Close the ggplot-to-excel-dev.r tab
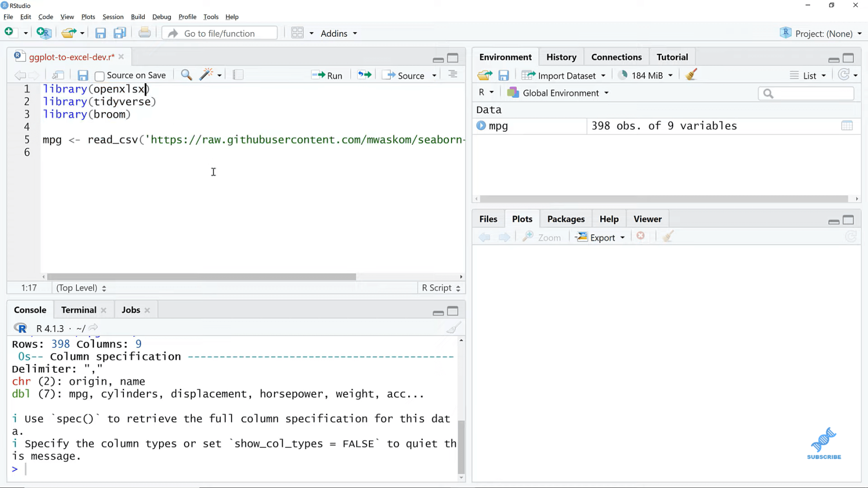Viewport: 868px width, 488px height. click(121, 56)
